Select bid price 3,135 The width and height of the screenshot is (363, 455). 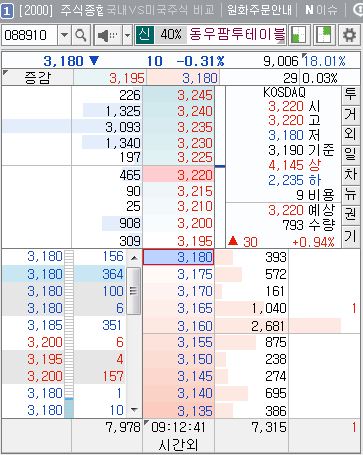(178, 411)
